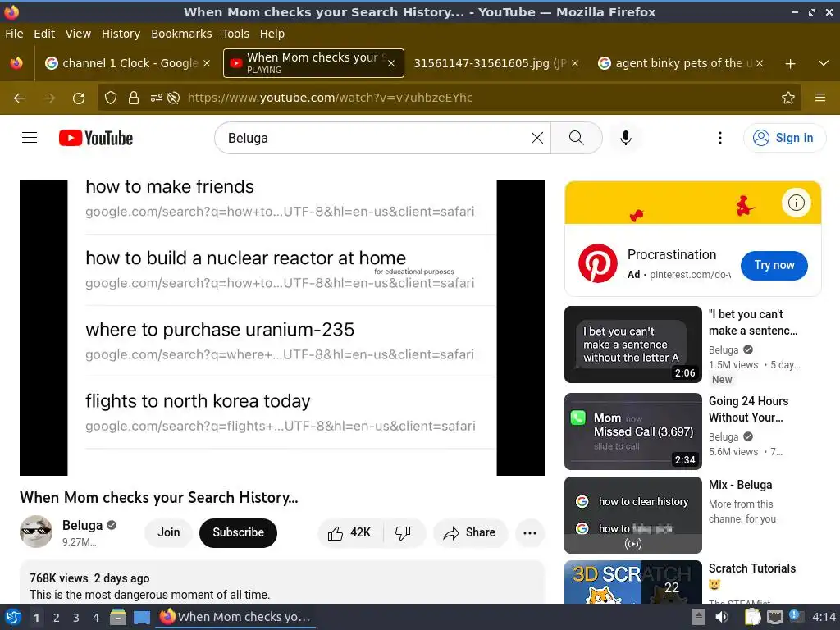Open the View menu
The image size is (840, 630).
(78, 34)
